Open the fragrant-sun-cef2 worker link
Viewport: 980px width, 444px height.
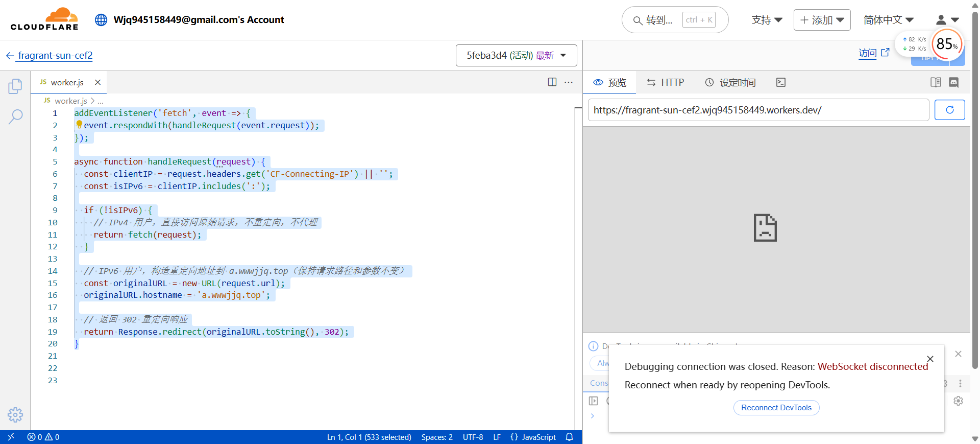coord(55,55)
